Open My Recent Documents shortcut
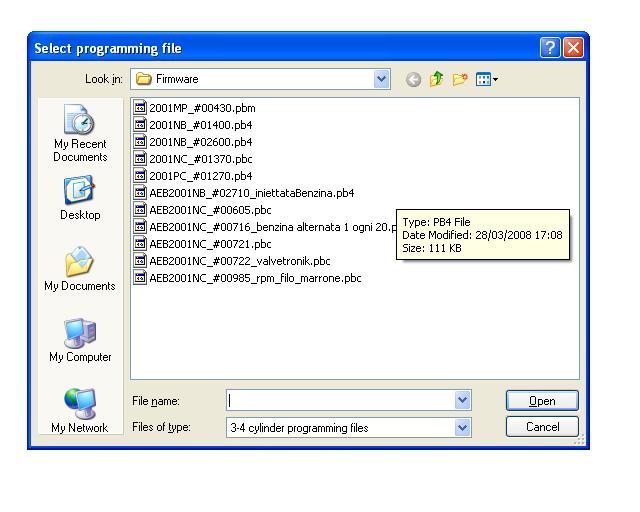Viewport: 640px width, 512px height. 80,134
